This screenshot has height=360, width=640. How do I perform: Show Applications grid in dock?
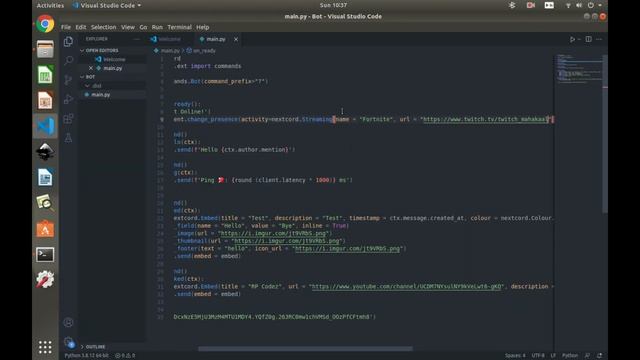45,347
